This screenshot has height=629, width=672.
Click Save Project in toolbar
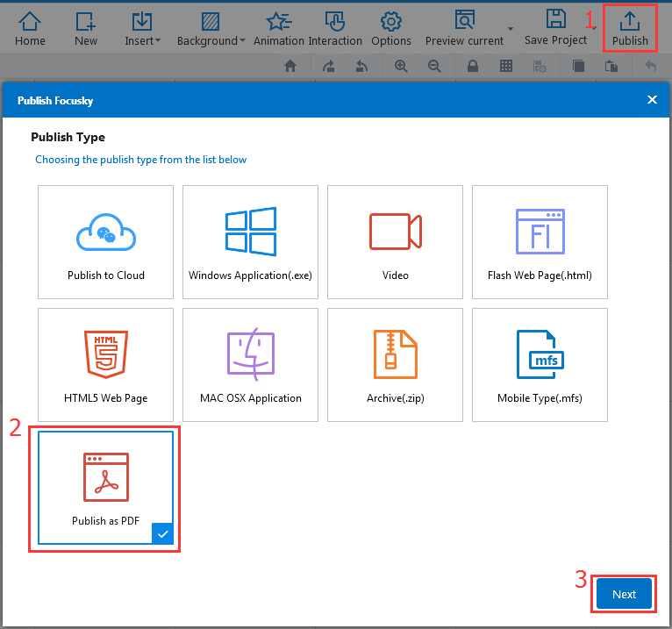555,28
